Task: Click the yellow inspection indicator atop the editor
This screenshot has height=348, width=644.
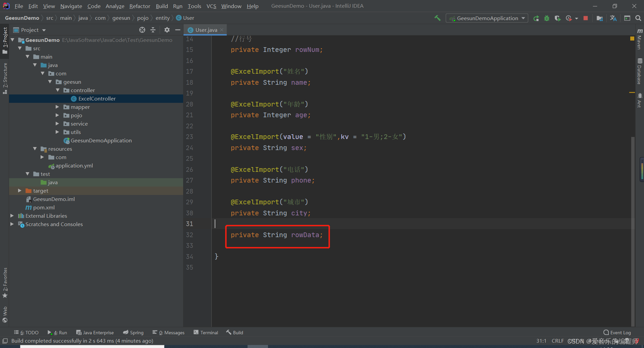Action: point(632,39)
